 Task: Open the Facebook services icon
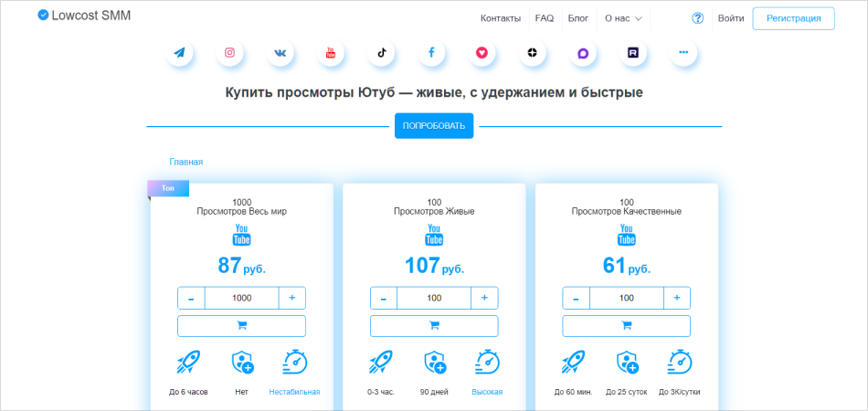click(431, 53)
